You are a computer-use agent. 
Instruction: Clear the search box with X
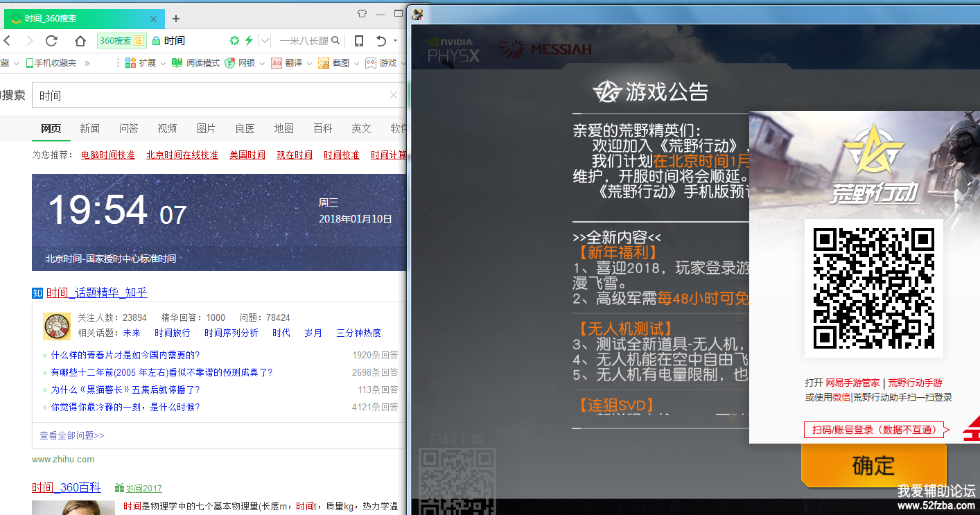click(x=394, y=96)
